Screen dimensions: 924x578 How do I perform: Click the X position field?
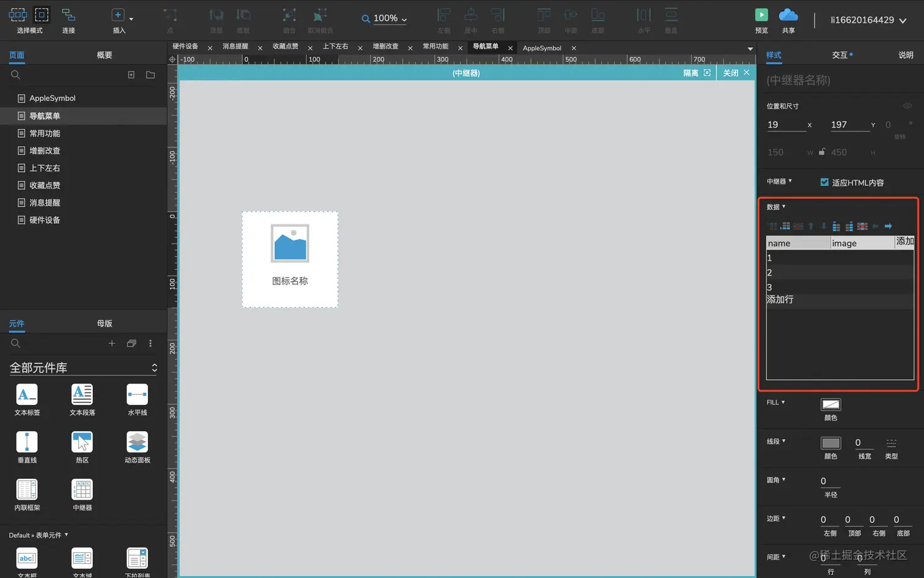point(787,125)
